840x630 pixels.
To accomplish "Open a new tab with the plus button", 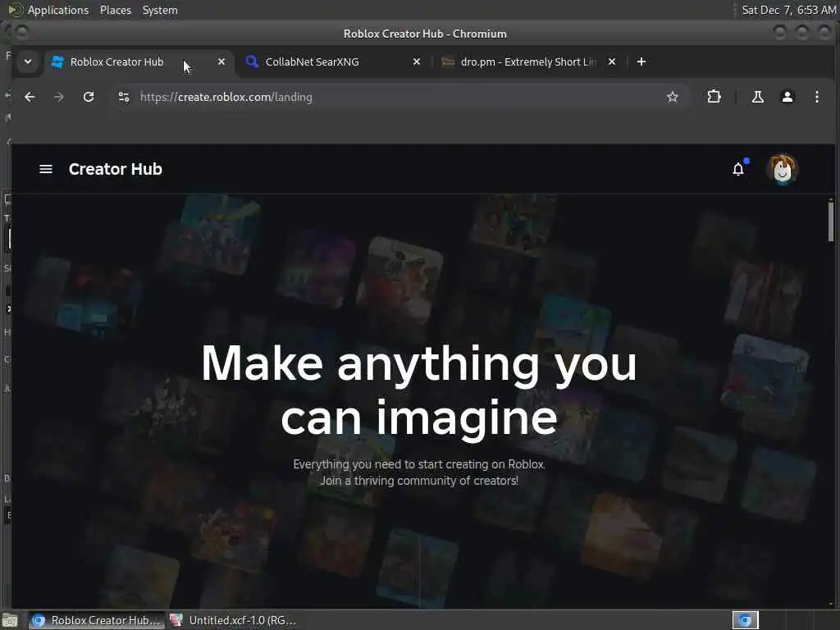I will click(x=641, y=62).
